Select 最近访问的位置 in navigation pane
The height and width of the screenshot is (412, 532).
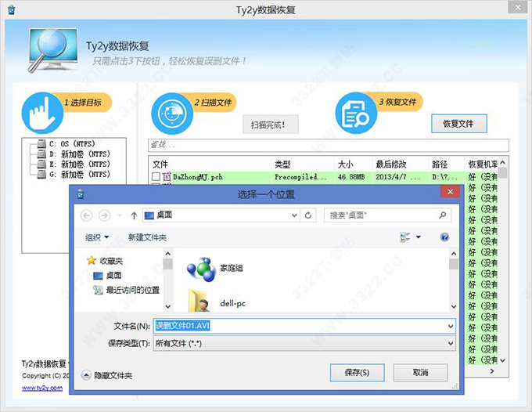[x=126, y=290]
